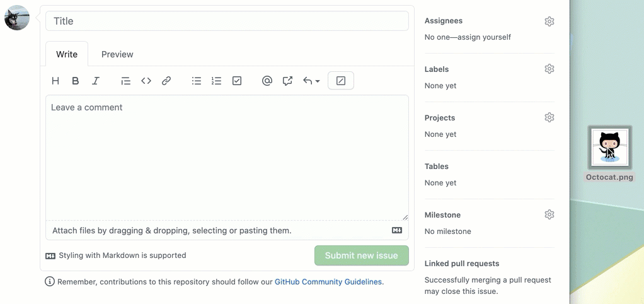Switch to the Preview tab

point(117,54)
